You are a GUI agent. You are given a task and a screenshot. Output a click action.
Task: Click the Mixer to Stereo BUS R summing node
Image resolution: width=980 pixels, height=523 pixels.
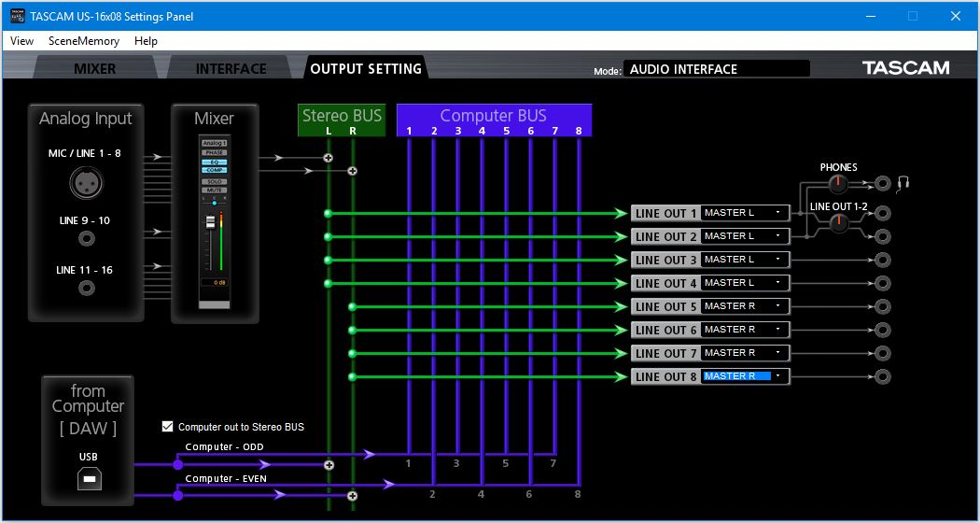(353, 170)
